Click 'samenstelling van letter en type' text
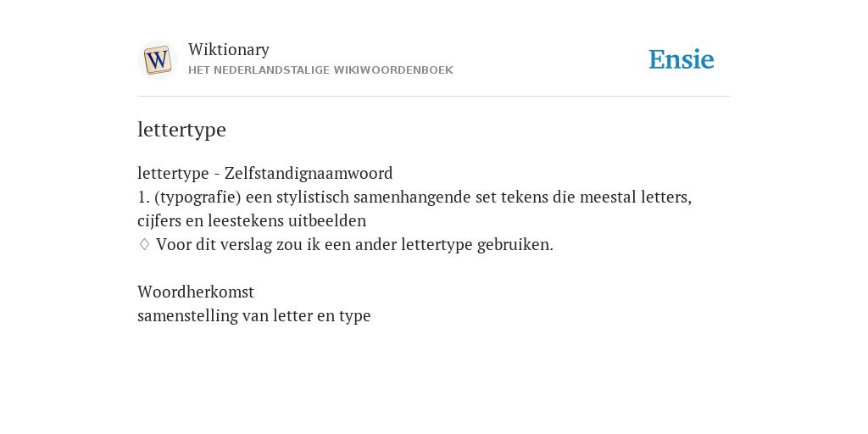This screenshot has width=868, height=434. pos(254,316)
